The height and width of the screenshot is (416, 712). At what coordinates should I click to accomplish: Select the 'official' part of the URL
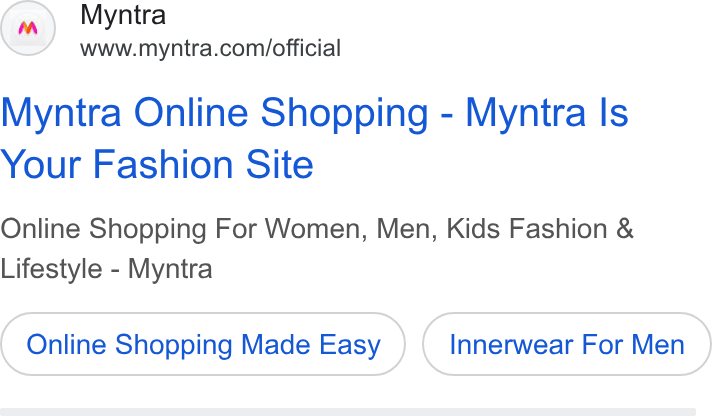(307, 48)
